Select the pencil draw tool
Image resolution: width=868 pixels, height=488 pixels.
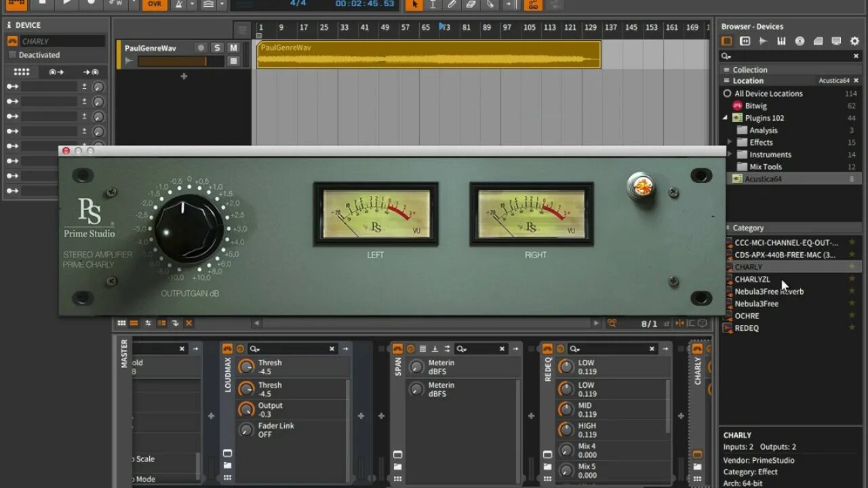coord(452,4)
